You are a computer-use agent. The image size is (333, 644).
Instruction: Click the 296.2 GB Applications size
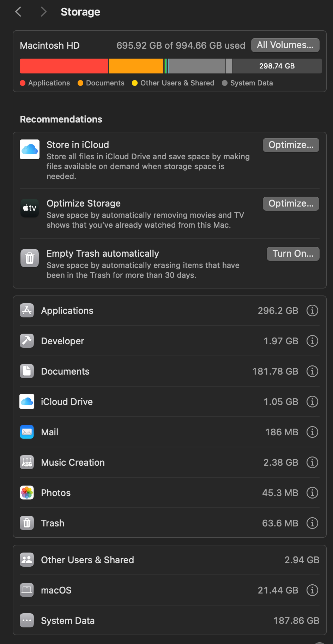278,311
